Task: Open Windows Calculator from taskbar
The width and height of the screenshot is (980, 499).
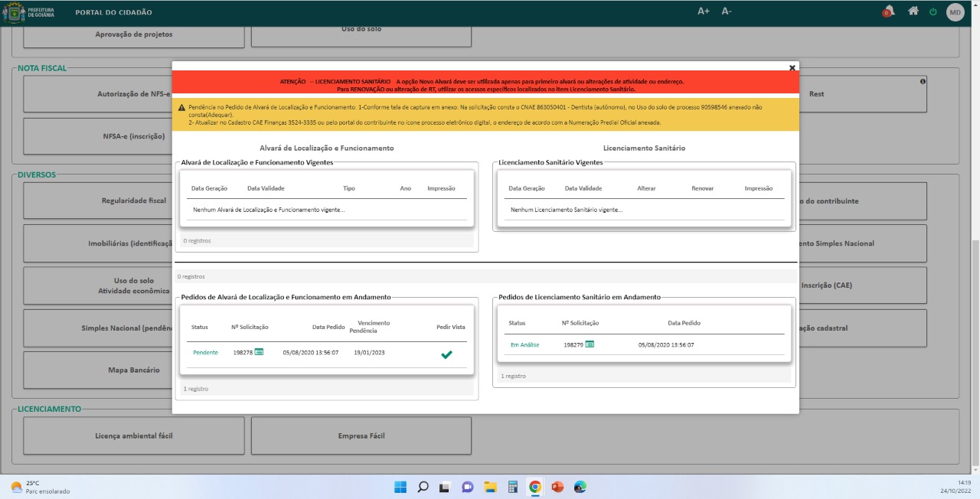Action: click(x=513, y=487)
